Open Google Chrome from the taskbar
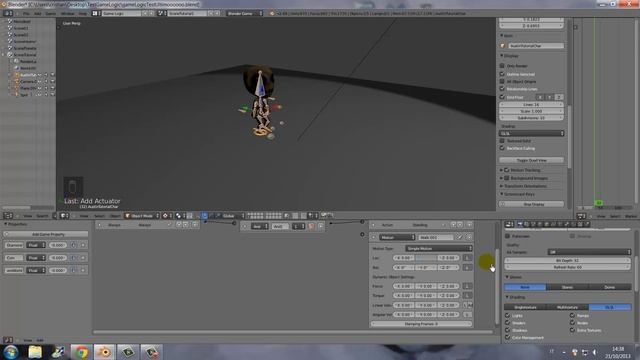The width and height of the screenshot is (640, 360). tap(81, 352)
